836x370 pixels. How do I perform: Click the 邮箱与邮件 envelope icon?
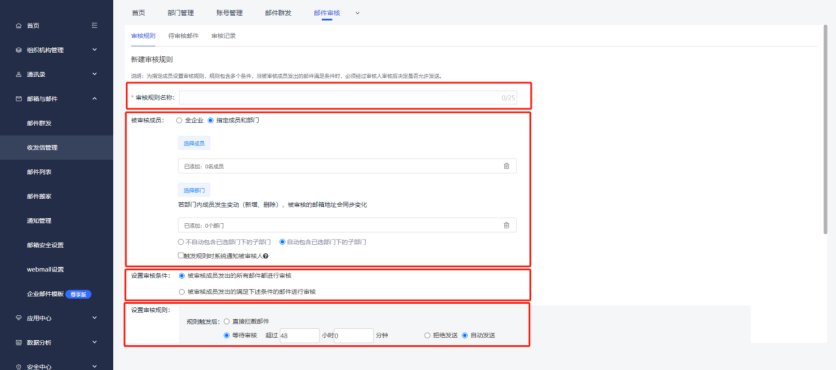(19, 99)
